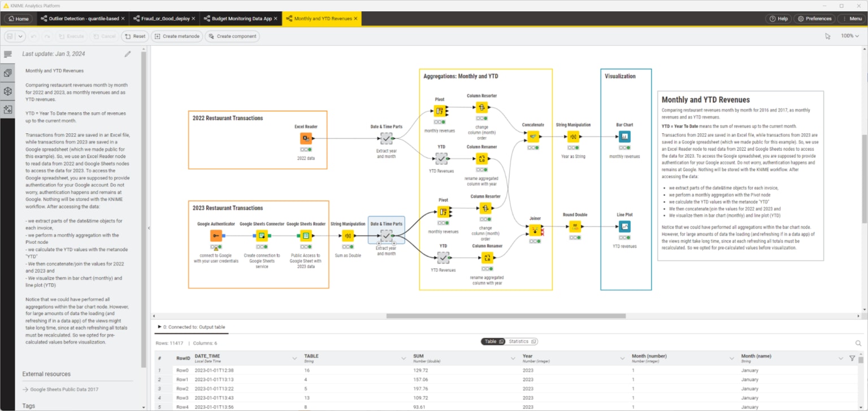Select the Round Double node
Viewport: 868px width, 411px height.
(x=574, y=226)
